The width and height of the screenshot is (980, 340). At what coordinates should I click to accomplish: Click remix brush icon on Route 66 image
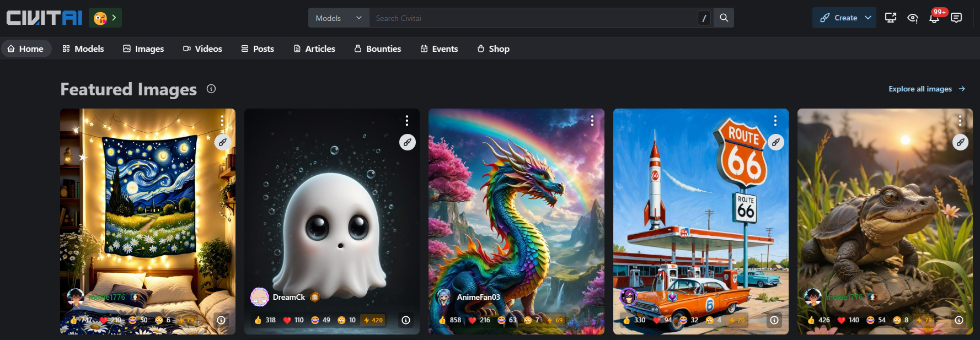pos(776,142)
